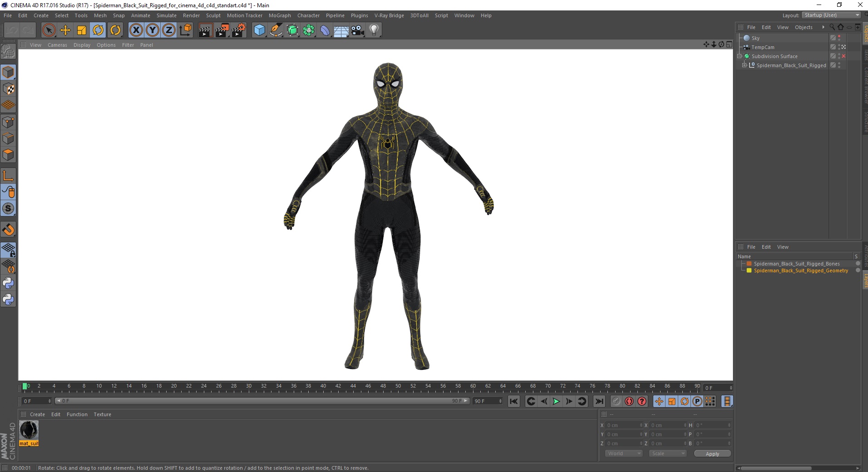The width and height of the screenshot is (868, 472).
Task: Toggle Y axis lock
Action: (153, 30)
